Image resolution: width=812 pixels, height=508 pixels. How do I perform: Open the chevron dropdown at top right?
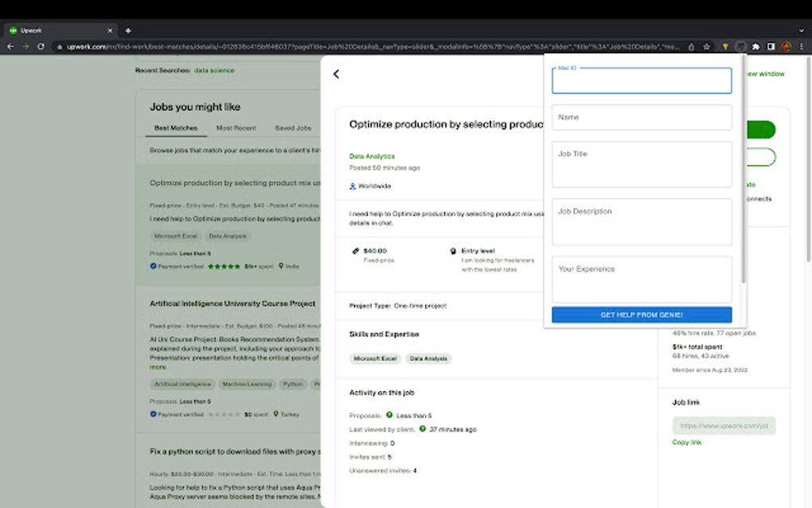pyautogui.click(x=800, y=29)
